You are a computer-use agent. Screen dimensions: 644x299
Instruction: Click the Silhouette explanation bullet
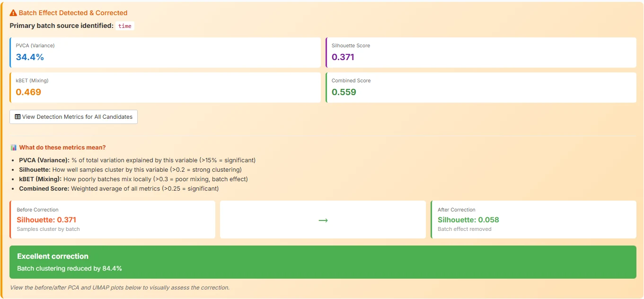[x=130, y=170]
